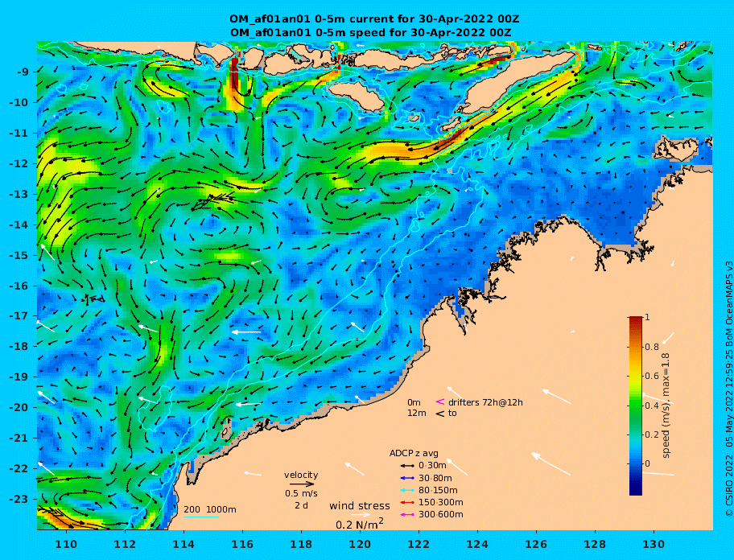Click the cyan 80-150m ADCP legend arrow
The width and height of the screenshot is (734, 560).
406,490
